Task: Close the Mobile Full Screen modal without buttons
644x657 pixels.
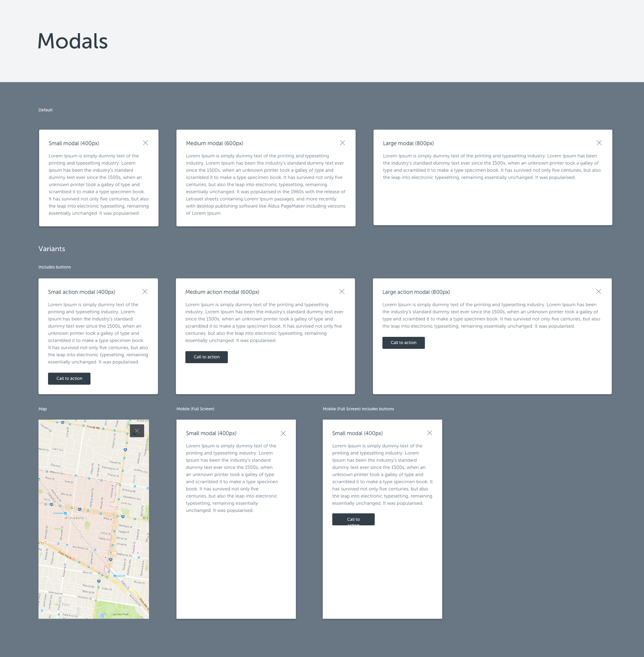Action: point(283,433)
